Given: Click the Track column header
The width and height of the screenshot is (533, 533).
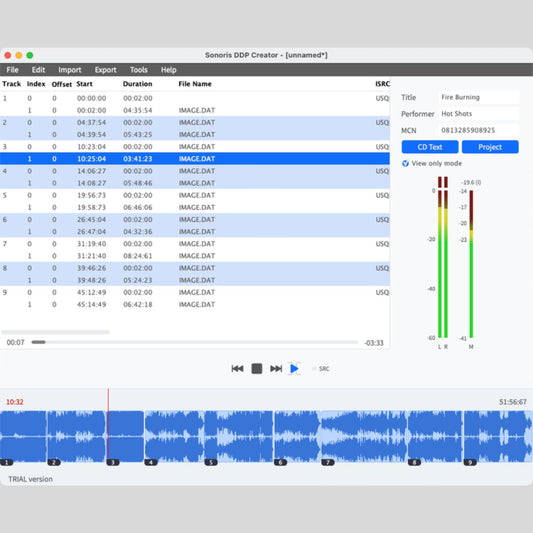Looking at the screenshot, I should [x=12, y=84].
